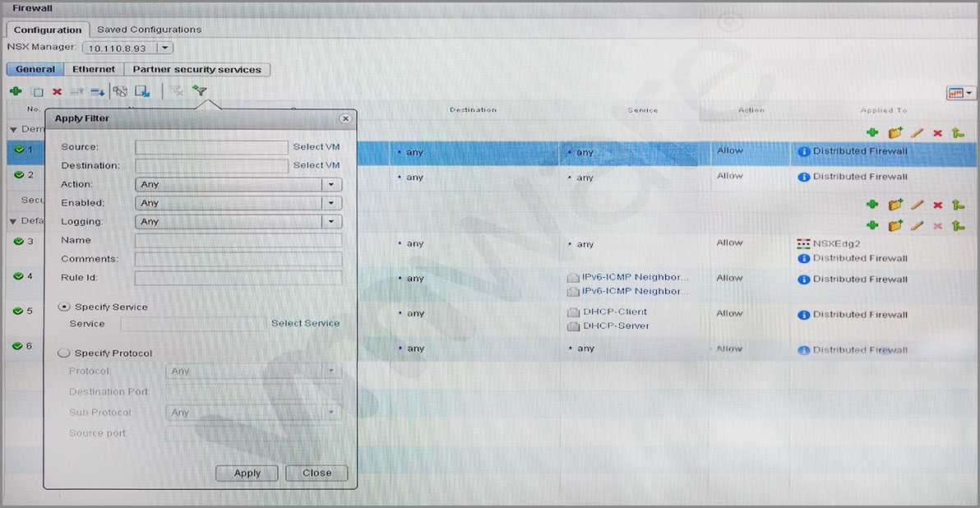This screenshot has width=980, height=508.
Task: Click the Rule Id input field
Action: coord(238,278)
